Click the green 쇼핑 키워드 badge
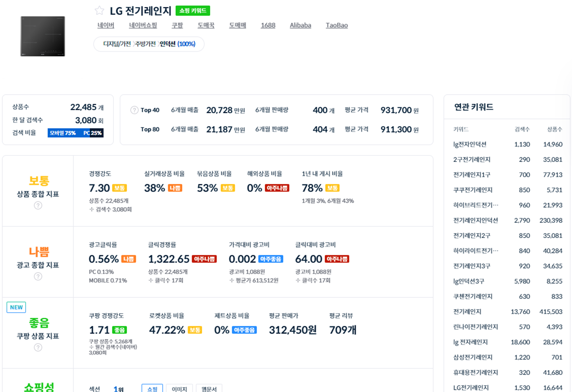The image size is (572, 392). tap(193, 11)
